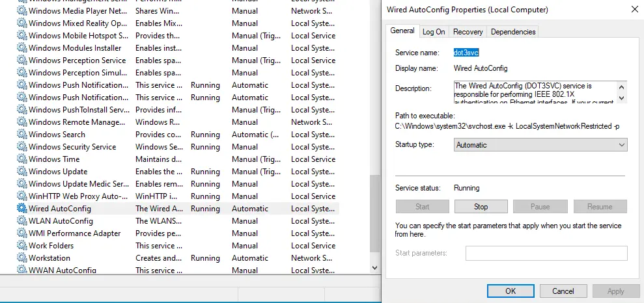Click the Wired AutoConfig gear icon in the list
Viewport: 644px width, 303px height.
pyautogui.click(x=21, y=208)
